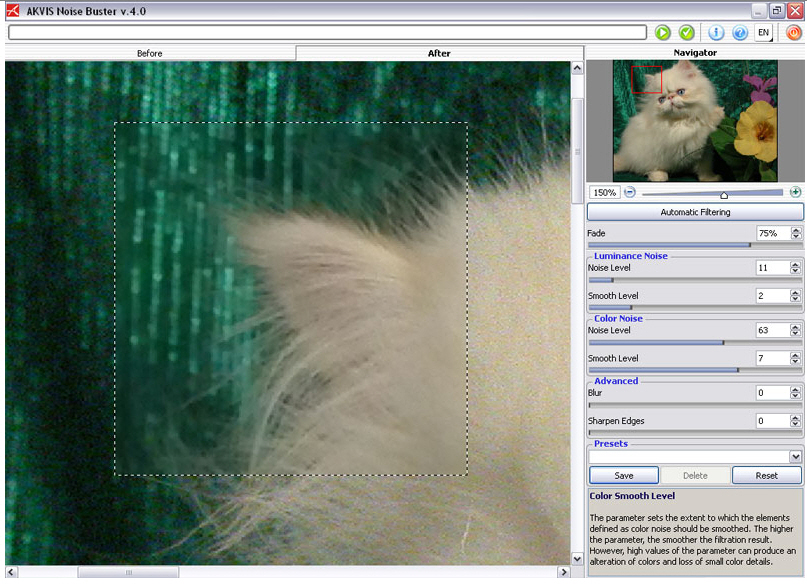Click the AKVIS logo in title bar
The image size is (807, 587).
pos(12,10)
